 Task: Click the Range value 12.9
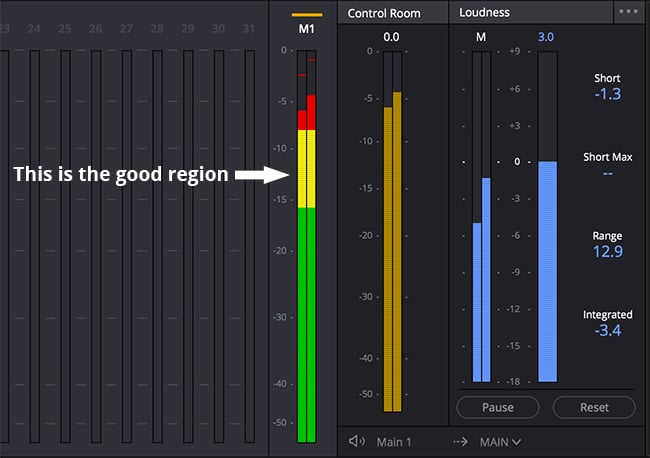(607, 251)
